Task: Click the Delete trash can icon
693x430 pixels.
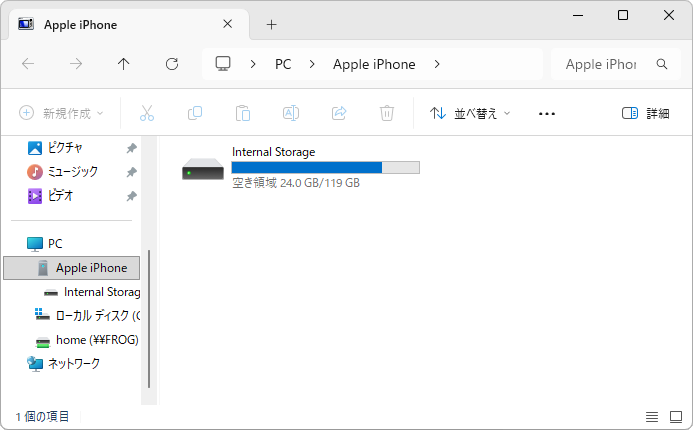Action: [387, 113]
